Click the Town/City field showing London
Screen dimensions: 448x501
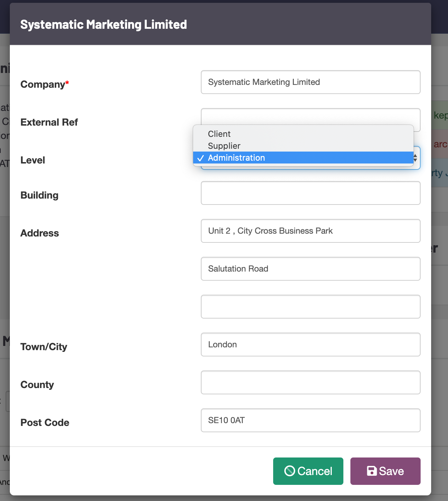point(310,345)
